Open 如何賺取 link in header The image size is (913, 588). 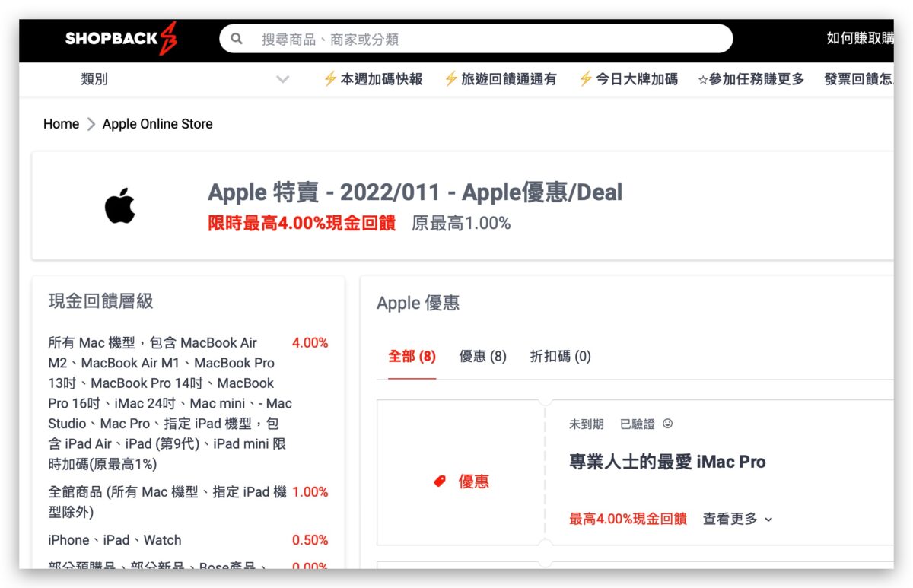[860, 39]
